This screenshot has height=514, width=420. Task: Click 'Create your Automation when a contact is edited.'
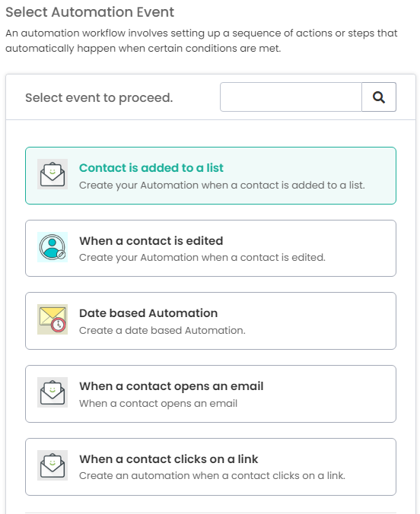[x=202, y=258]
